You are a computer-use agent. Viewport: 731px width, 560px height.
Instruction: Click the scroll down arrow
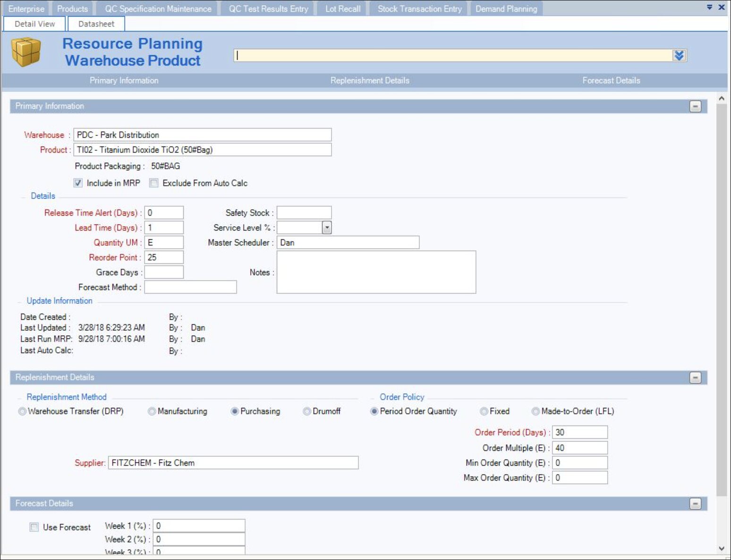click(x=721, y=549)
